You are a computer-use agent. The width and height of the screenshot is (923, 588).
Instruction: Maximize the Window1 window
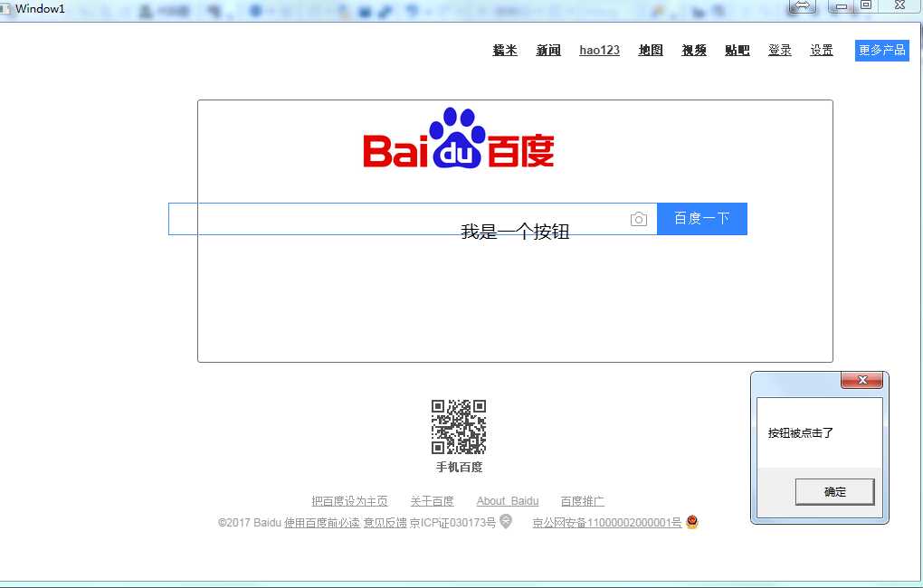867,6
